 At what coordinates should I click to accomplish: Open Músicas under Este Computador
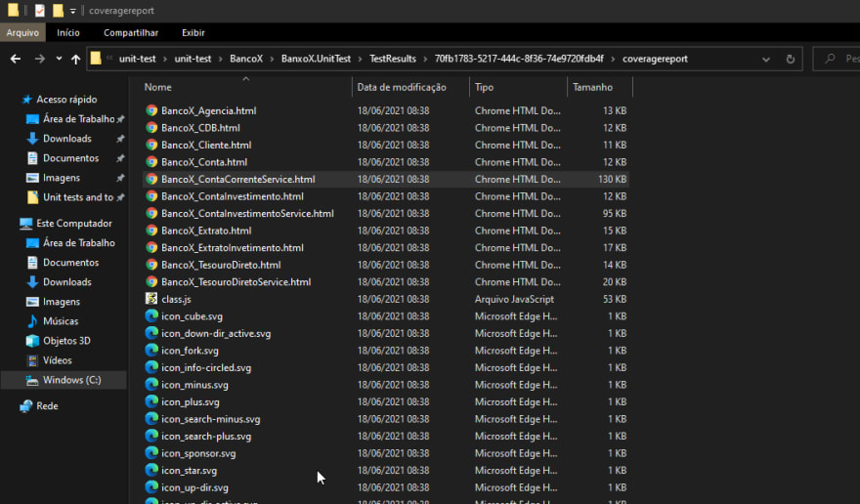tap(61, 321)
